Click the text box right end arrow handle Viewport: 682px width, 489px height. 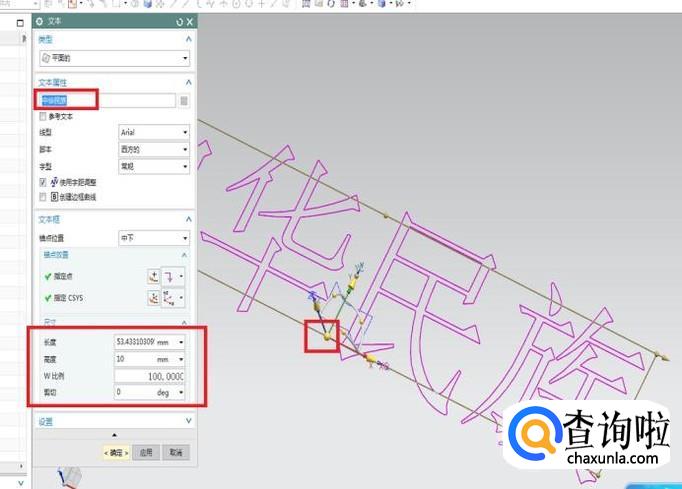(664, 358)
